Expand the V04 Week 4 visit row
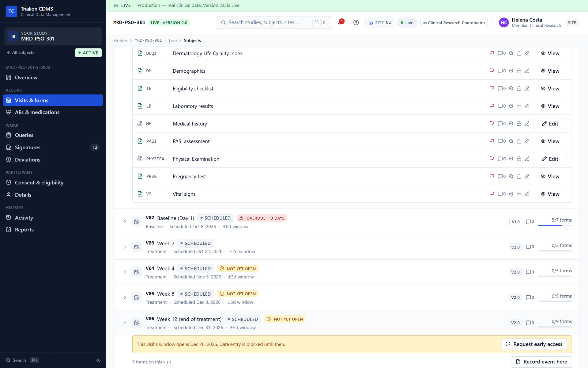This screenshot has width=588, height=368. pos(125,272)
